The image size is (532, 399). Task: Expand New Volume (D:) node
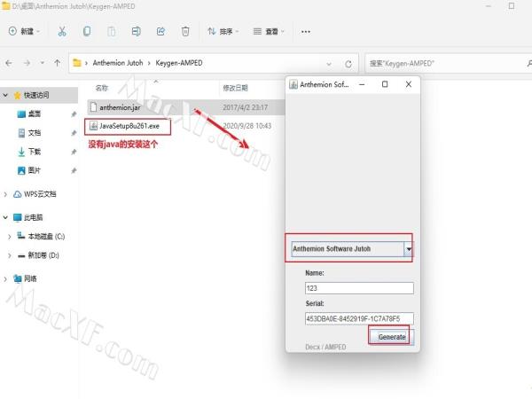click(10, 255)
